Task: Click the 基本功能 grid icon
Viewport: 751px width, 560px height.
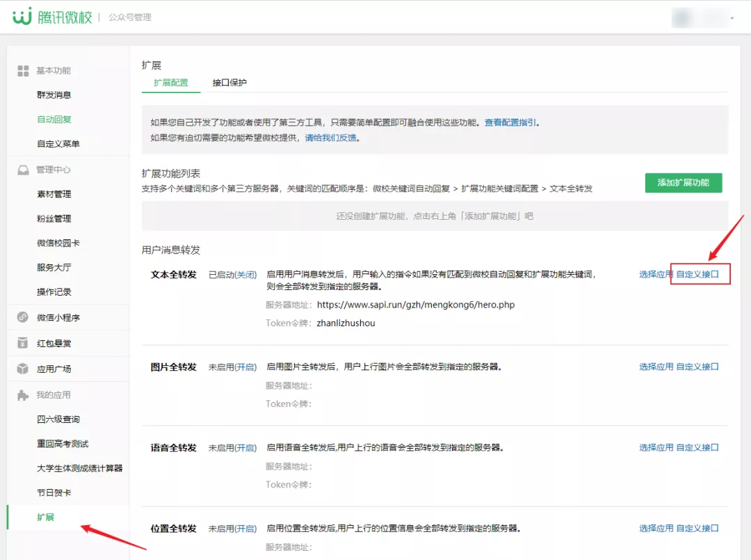Action: [x=23, y=71]
